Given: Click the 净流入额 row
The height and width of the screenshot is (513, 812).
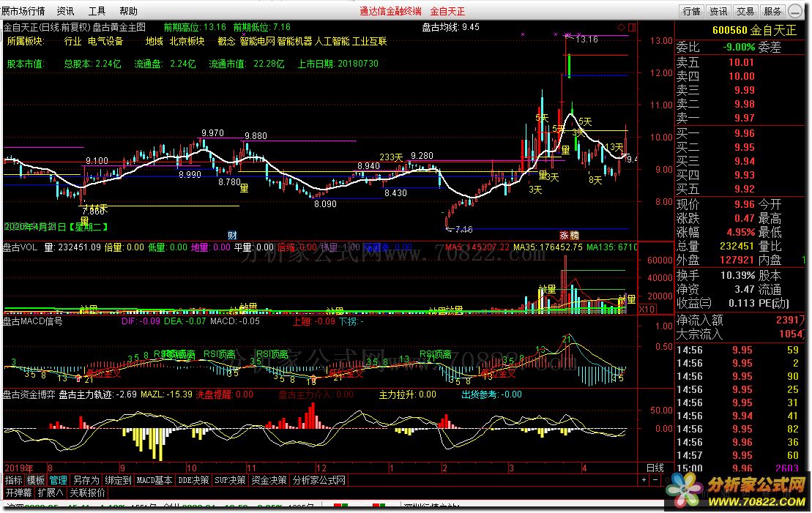Looking at the screenshot, I should coord(741,321).
